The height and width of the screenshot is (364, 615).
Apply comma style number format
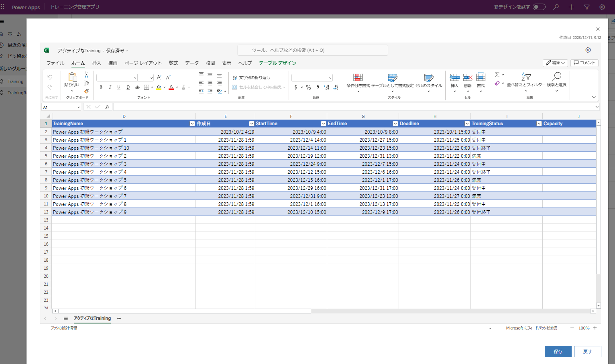click(x=318, y=87)
